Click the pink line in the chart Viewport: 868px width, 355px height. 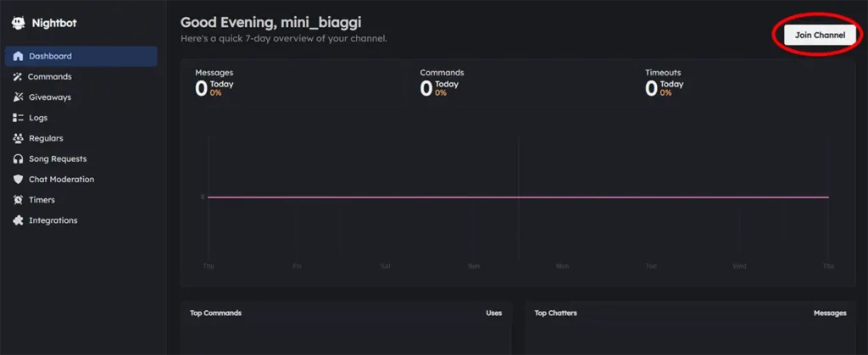(x=518, y=197)
